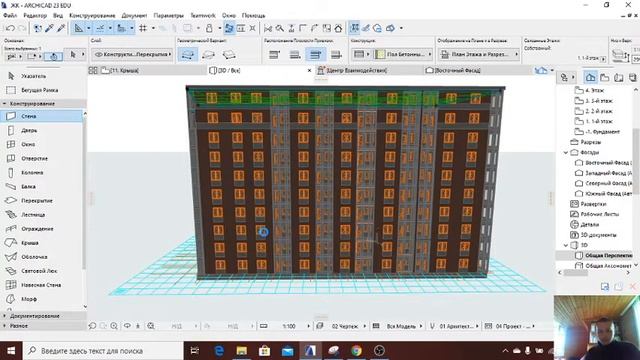Click the Windows search box

coord(103,351)
